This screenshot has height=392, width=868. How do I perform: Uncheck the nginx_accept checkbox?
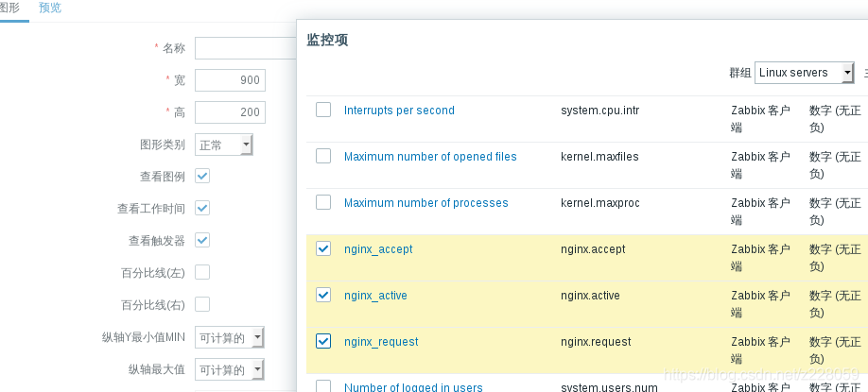323,248
